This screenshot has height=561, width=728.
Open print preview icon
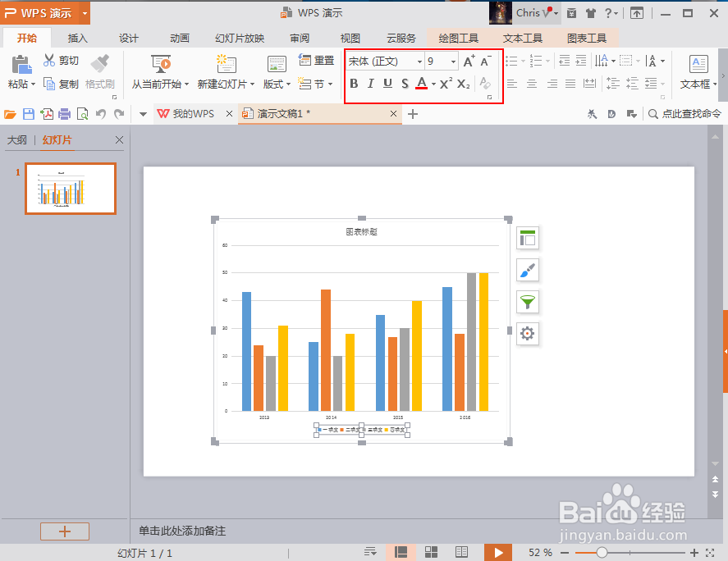[82, 114]
